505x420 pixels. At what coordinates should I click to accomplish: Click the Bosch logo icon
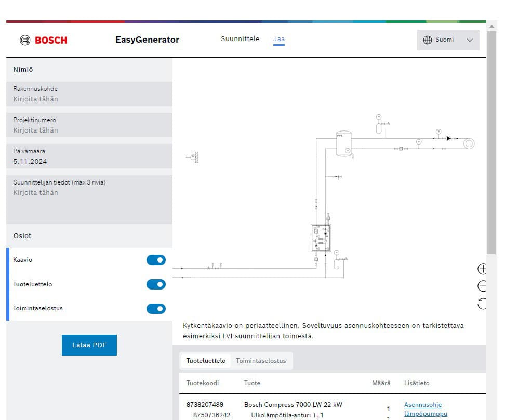[25, 40]
